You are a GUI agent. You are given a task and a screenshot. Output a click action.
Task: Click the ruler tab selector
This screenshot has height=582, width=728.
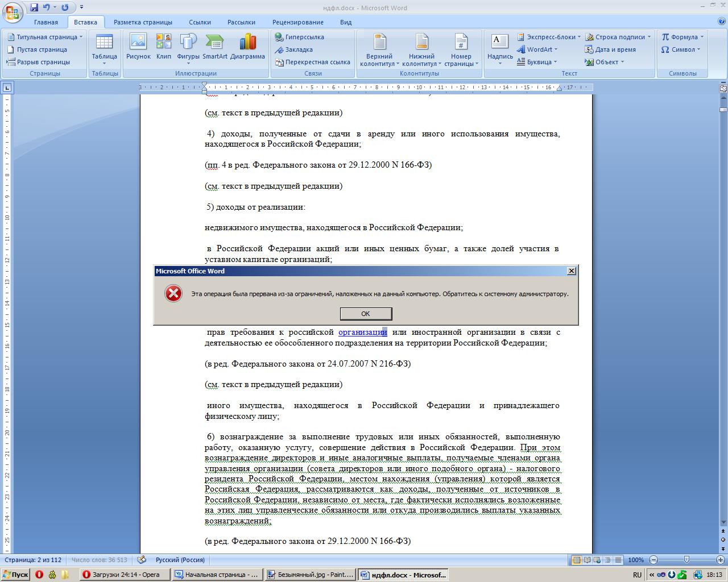7,88
